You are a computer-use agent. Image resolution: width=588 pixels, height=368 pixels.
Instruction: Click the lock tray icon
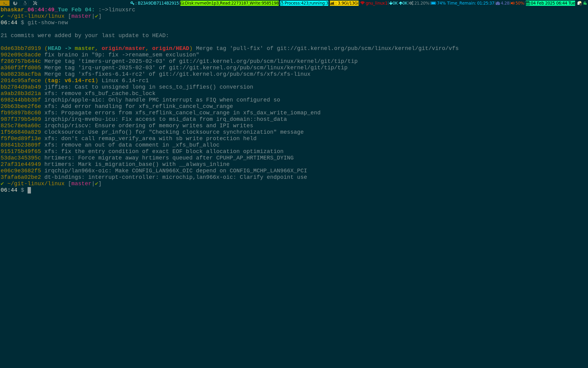[x=585, y=3]
